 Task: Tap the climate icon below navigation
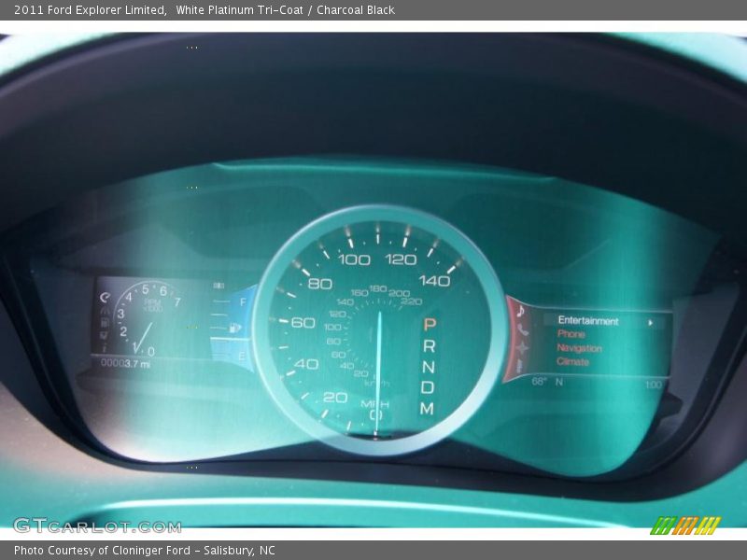click(x=519, y=366)
